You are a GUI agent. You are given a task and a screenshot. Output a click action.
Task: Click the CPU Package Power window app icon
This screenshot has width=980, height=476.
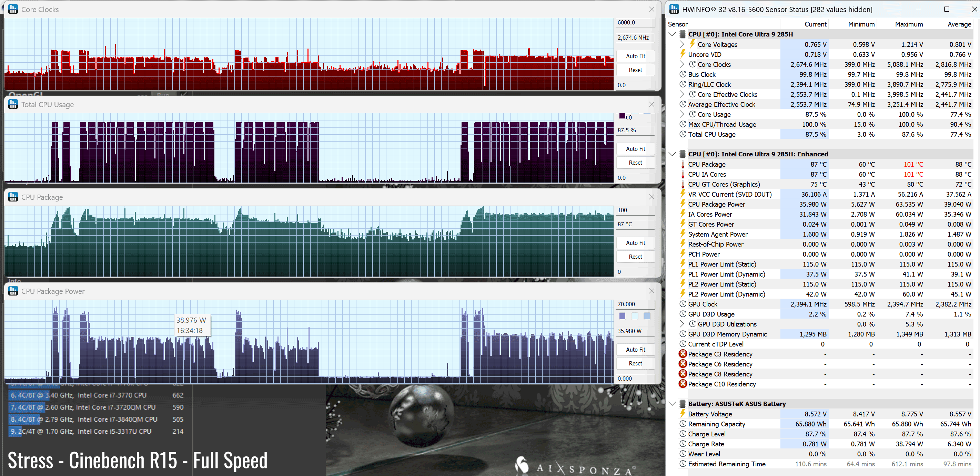pyautogui.click(x=13, y=291)
